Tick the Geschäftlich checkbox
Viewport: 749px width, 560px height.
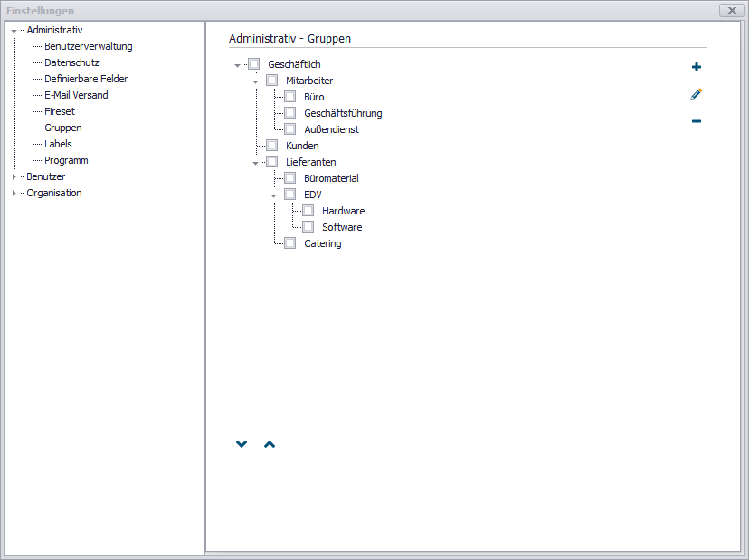pos(253,64)
